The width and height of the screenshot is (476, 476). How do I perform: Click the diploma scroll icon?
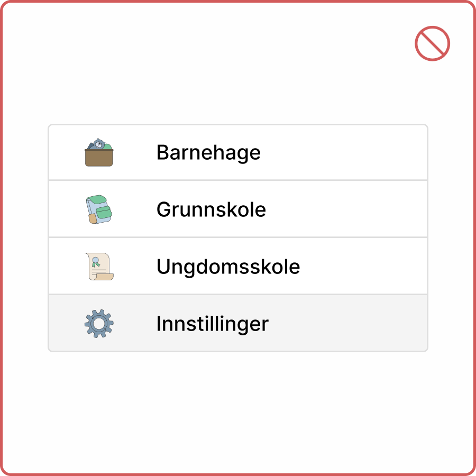(x=99, y=266)
